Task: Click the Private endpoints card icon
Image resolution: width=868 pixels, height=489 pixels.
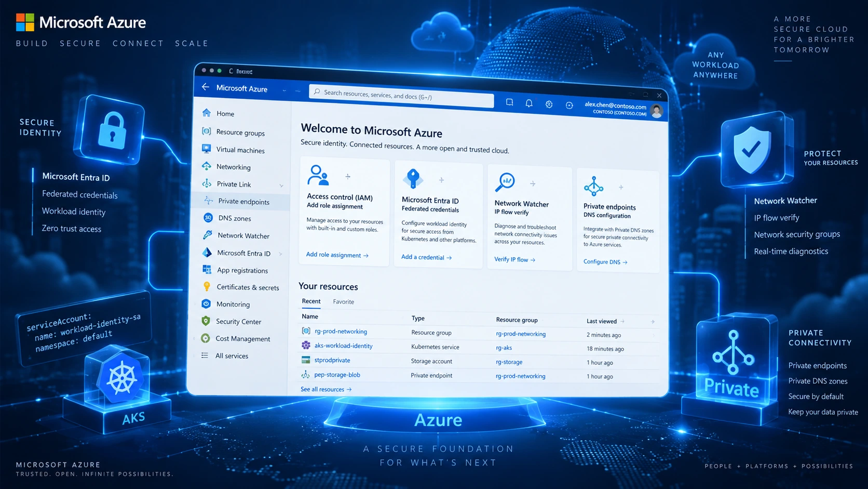Action: 593,186
